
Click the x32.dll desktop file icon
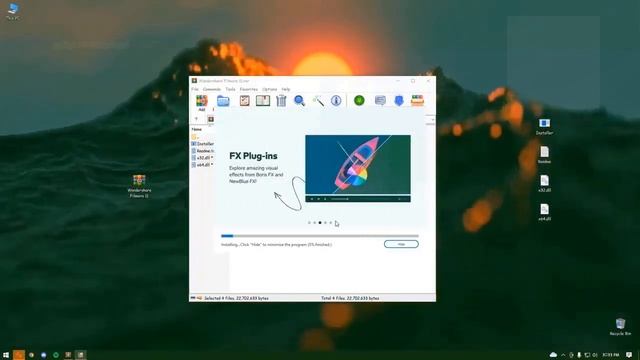[544, 184]
